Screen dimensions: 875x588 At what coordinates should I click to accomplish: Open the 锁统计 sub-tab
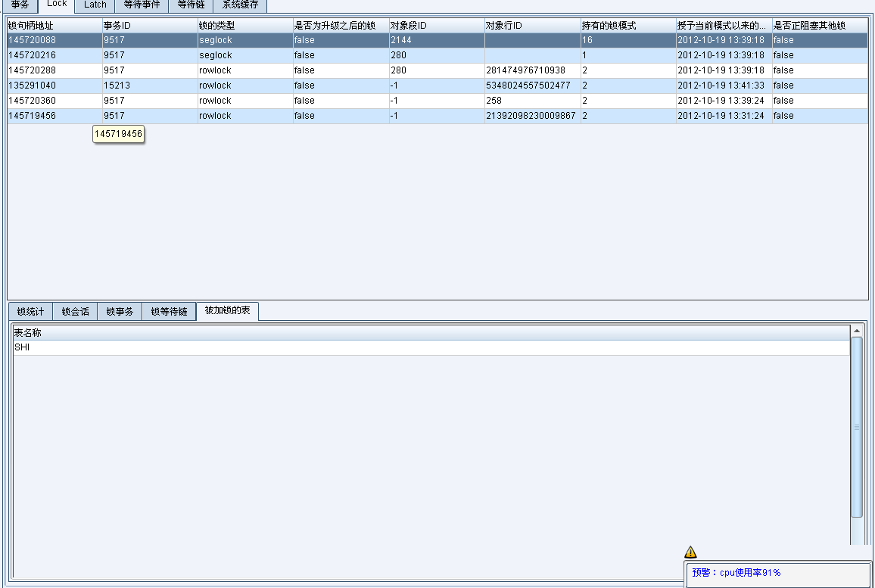(x=30, y=312)
